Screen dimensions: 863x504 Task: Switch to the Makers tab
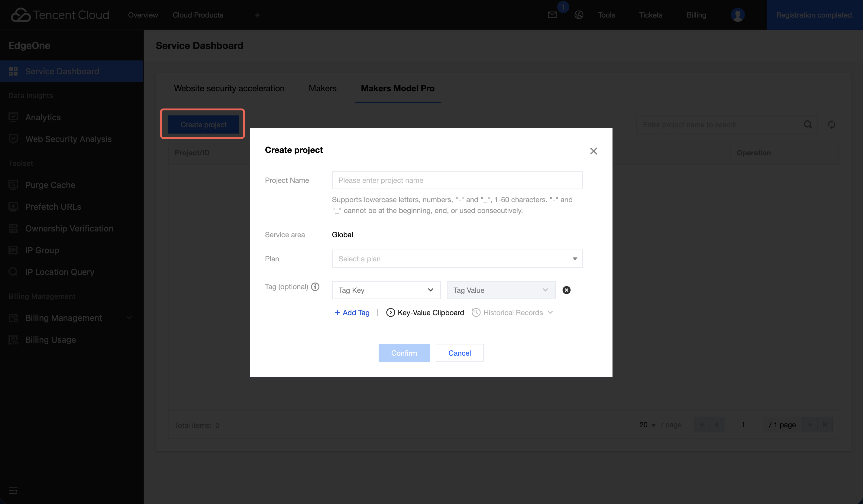(x=323, y=88)
